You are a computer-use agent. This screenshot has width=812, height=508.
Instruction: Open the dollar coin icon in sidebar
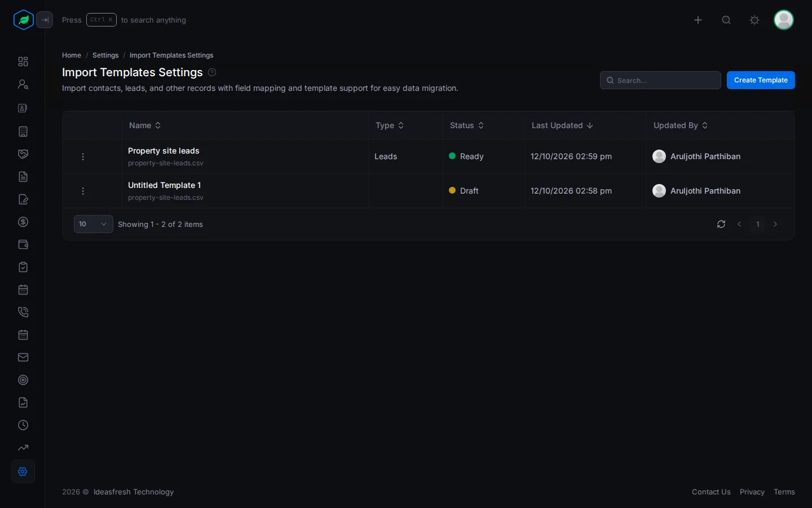point(23,222)
